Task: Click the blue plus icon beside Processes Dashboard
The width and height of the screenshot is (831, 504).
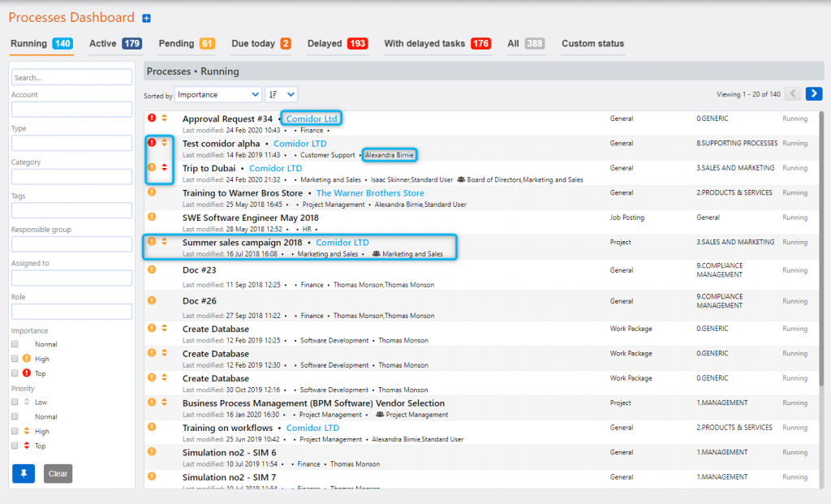Action: [x=146, y=19]
